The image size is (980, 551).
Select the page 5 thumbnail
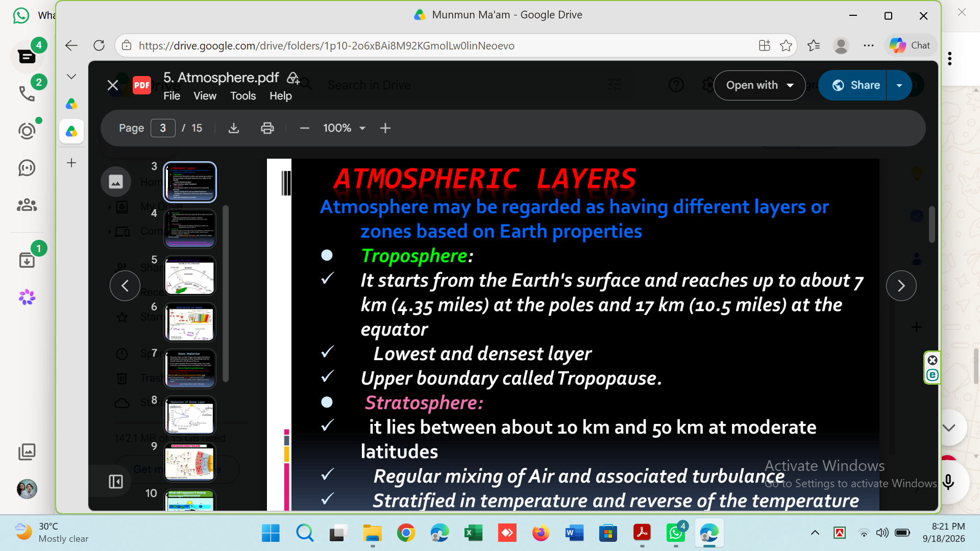click(190, 275)
